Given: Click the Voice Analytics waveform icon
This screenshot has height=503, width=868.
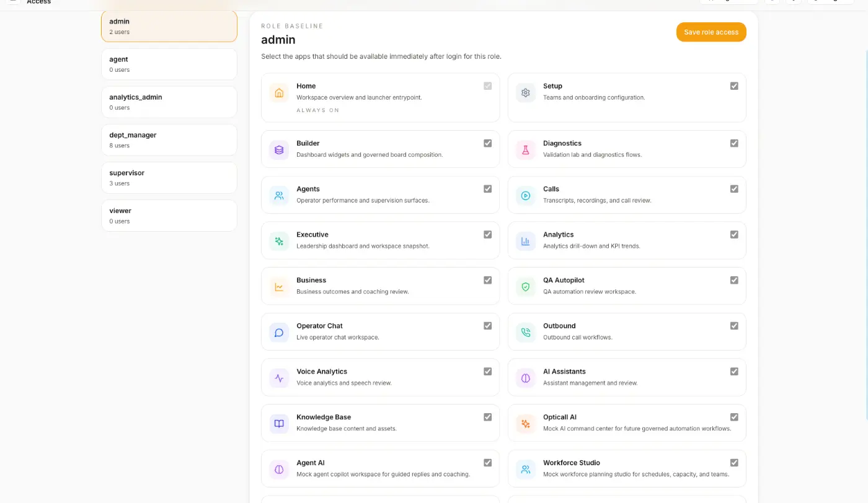Looking at the screenshot, I should point(279,378).
